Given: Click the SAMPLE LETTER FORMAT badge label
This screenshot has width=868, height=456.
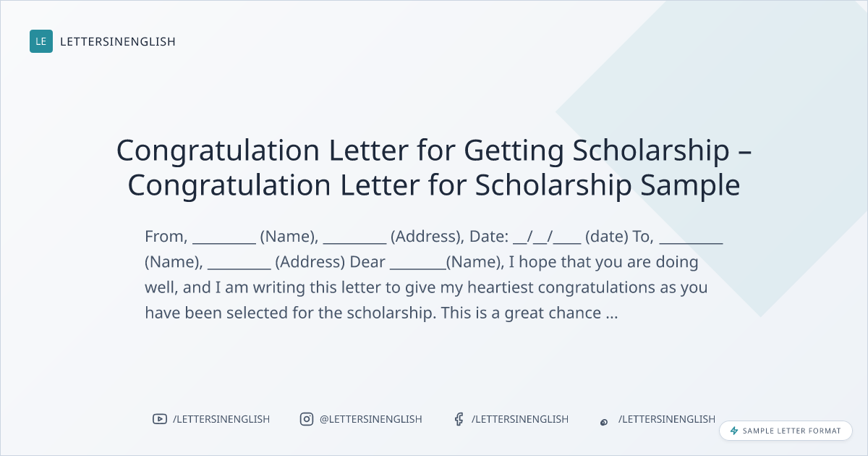Looking at the screenshot, I should click(x=792, y=431).
